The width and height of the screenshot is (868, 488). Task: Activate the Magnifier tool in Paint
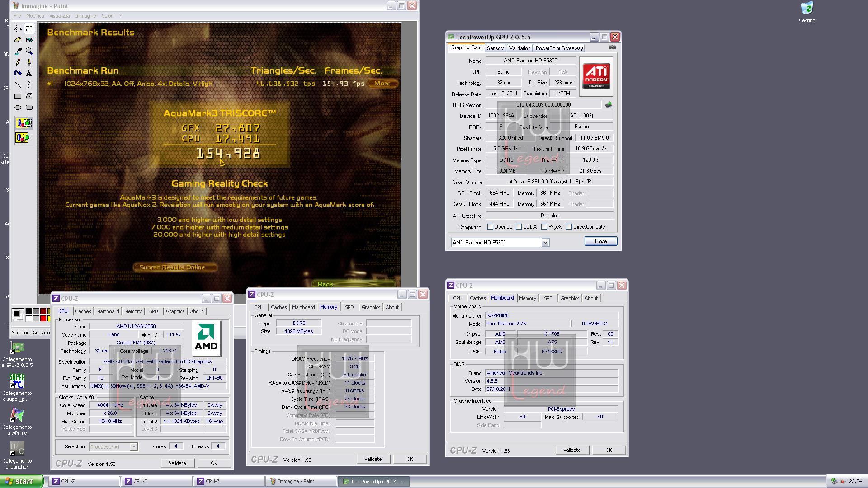click(x=29, y=51)
